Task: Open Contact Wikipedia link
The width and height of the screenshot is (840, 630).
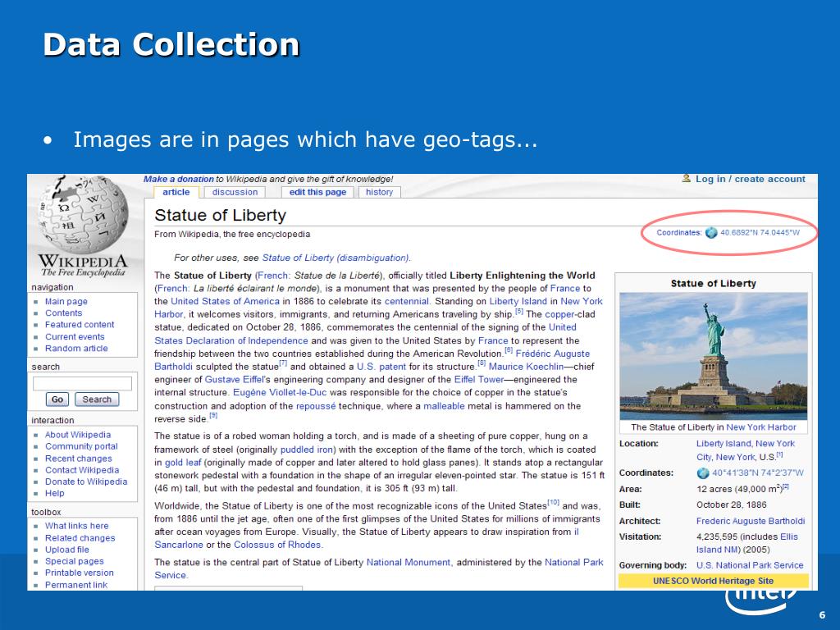Action: pyautogui.click(x=82, y=470)
